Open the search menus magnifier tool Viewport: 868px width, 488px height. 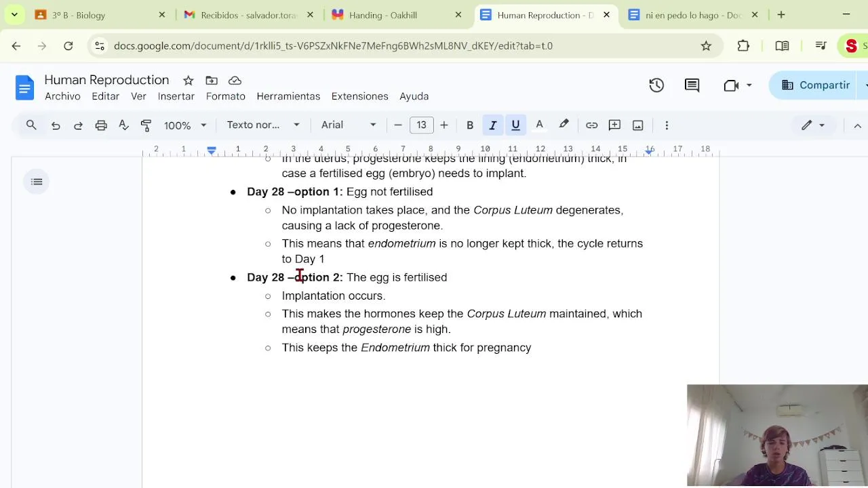[x=31, y=125]
